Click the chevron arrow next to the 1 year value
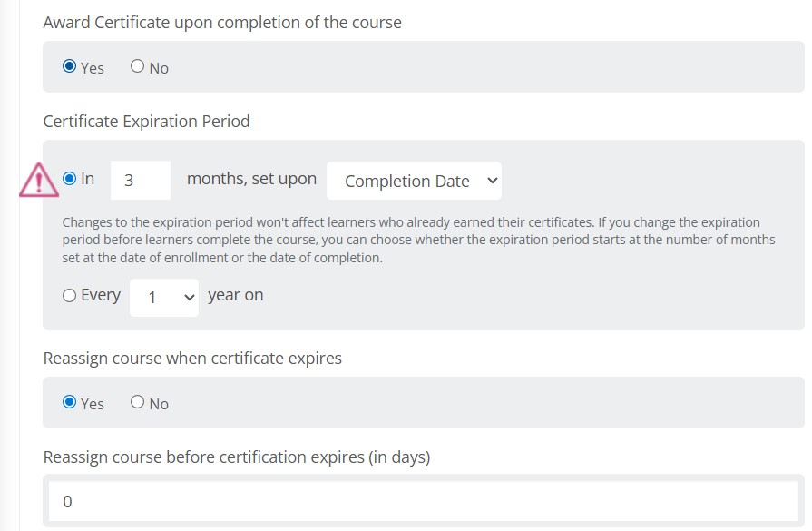Viewport: 812px width, 531px height. pos(190,298)
